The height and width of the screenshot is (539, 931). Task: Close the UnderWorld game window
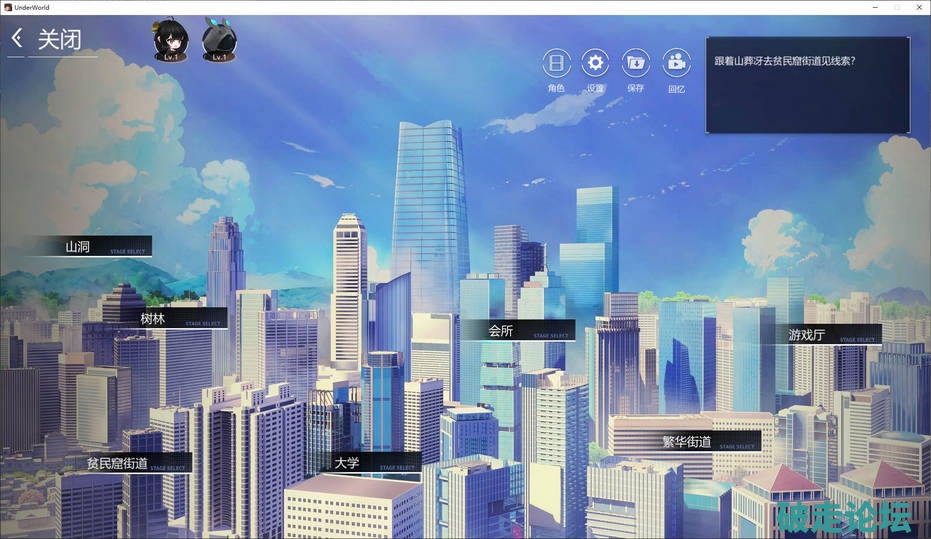(918, 7)
